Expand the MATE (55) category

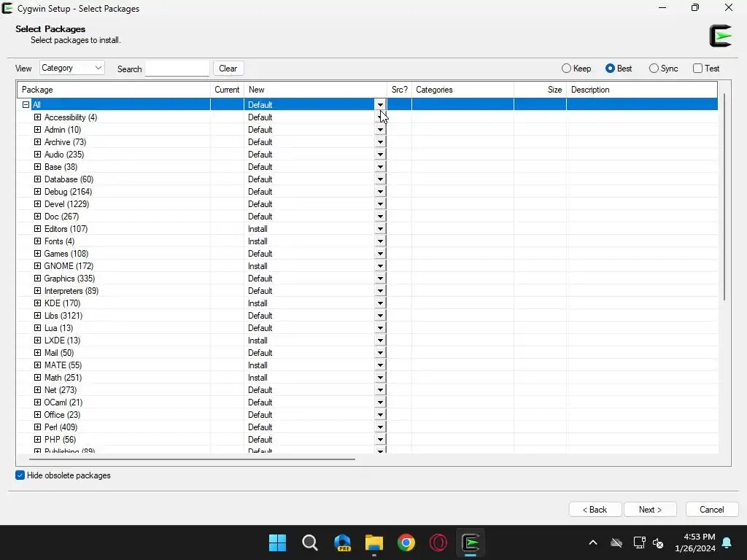click(x=38, y=365)
